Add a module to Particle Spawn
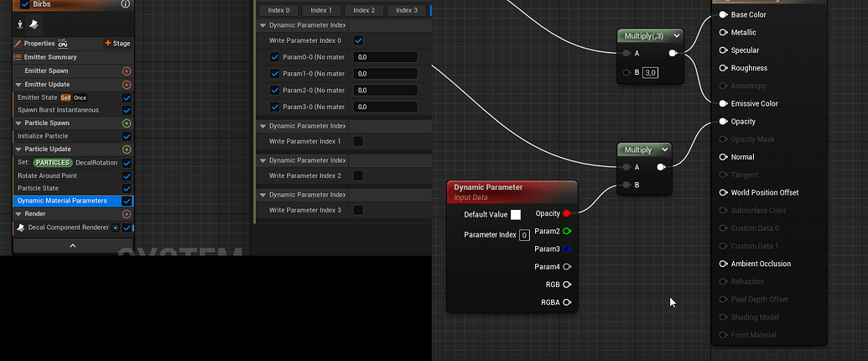Image resolution: width=868 pixels, height=361 pixels. 126,123
